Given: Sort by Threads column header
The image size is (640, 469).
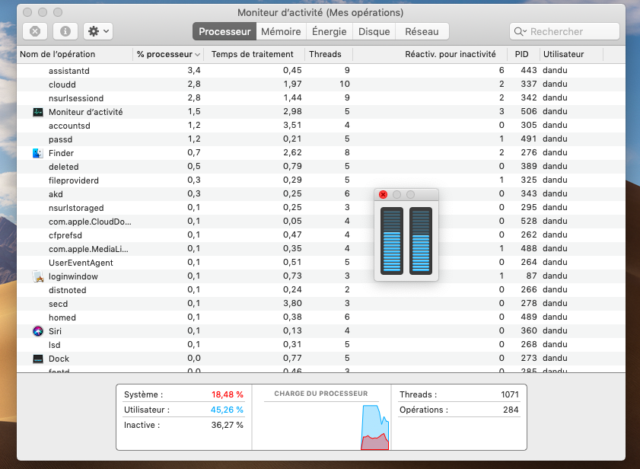Looking at the screenshot, I should click(329, 54).
